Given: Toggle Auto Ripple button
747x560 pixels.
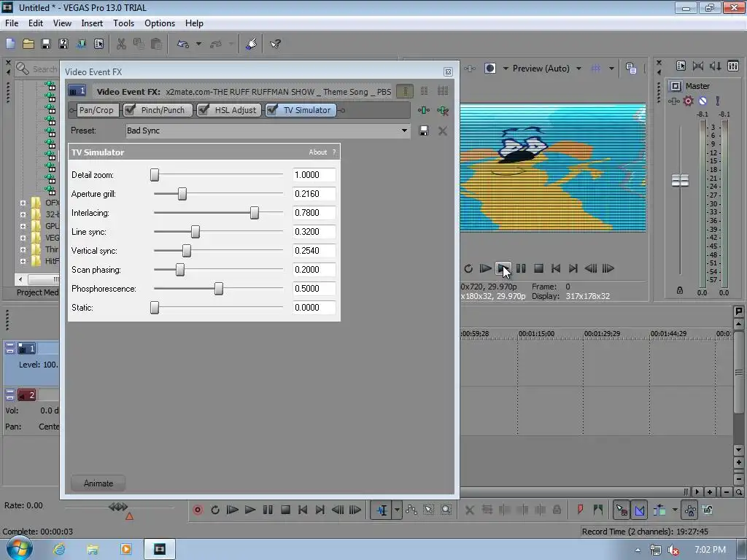Looking at the screenshot, I should pos(659,510).
